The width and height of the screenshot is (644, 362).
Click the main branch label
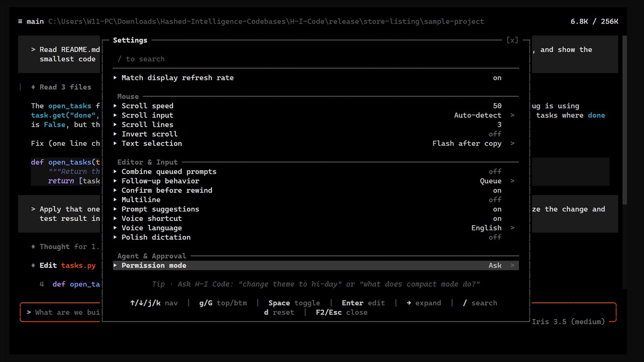click(35, 21)
